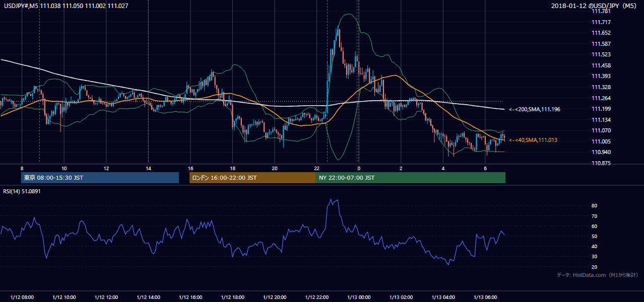Click the bottom timeline label 1/13 02:00

(401, 297)
